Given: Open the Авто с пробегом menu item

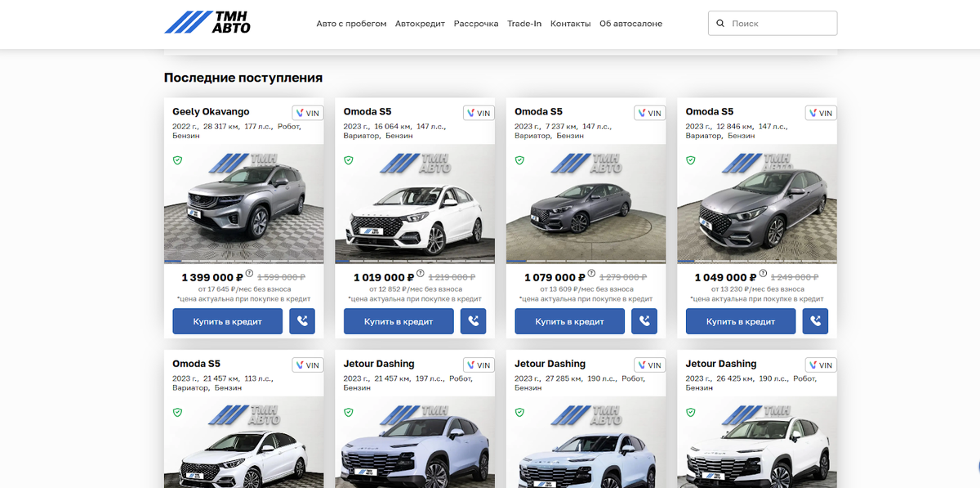Looking at the screenshot, I should coord(351,24).
